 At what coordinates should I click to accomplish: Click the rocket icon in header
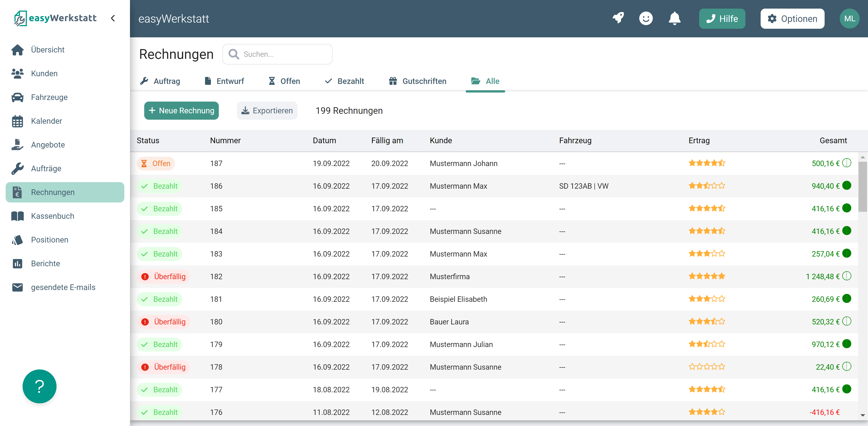click(618, 18)
